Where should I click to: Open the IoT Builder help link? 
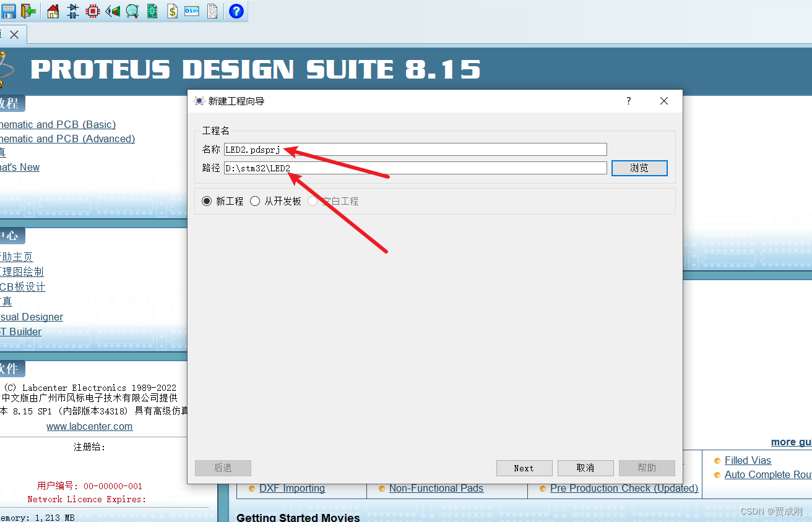21,332
